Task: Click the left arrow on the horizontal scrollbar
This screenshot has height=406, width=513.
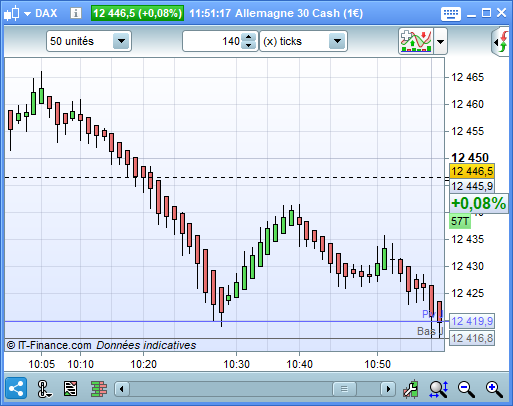Action: [122, 389]
